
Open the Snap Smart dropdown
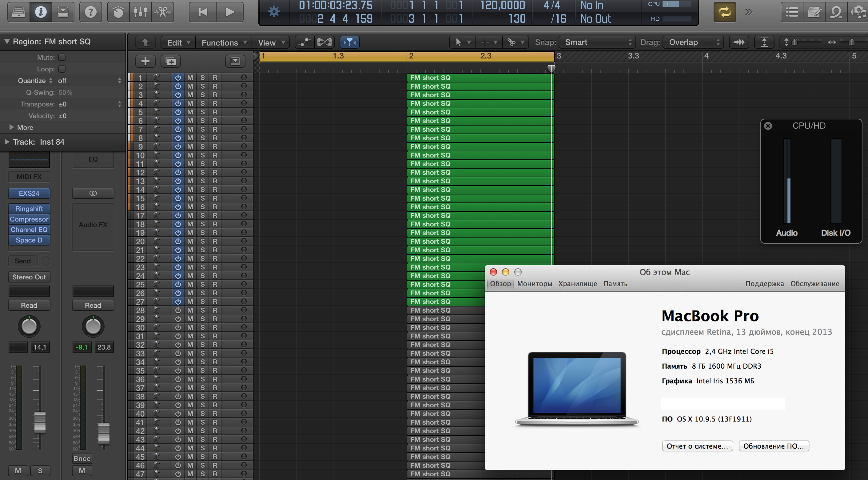[x=597, y=42]
